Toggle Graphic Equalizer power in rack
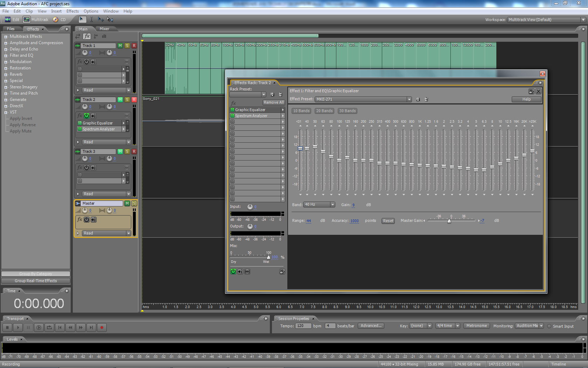588x368 pixels. pos(232,110)
